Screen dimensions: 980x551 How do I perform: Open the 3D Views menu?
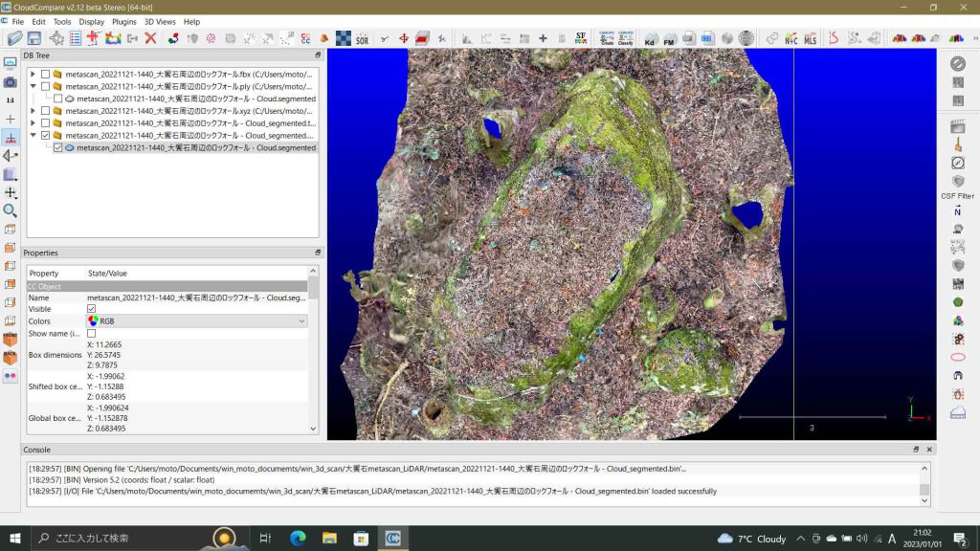pyautogui.click(x=160, y=21)
